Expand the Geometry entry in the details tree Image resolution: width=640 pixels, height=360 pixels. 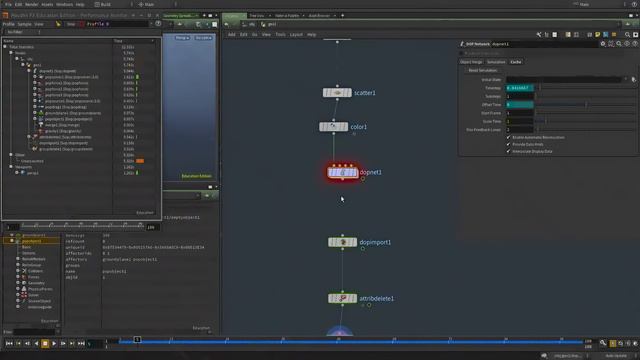point(18,283)
